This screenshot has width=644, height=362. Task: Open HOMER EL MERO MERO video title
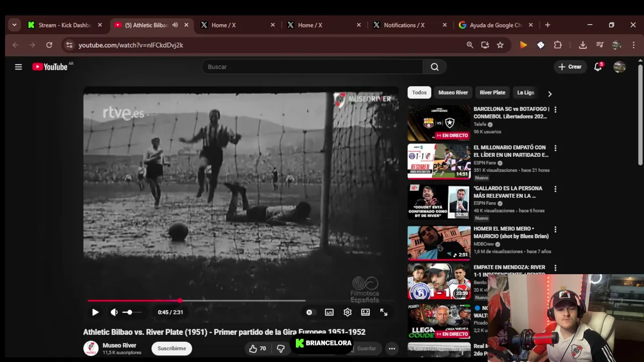pyautogui.click(x=511, y=232)
